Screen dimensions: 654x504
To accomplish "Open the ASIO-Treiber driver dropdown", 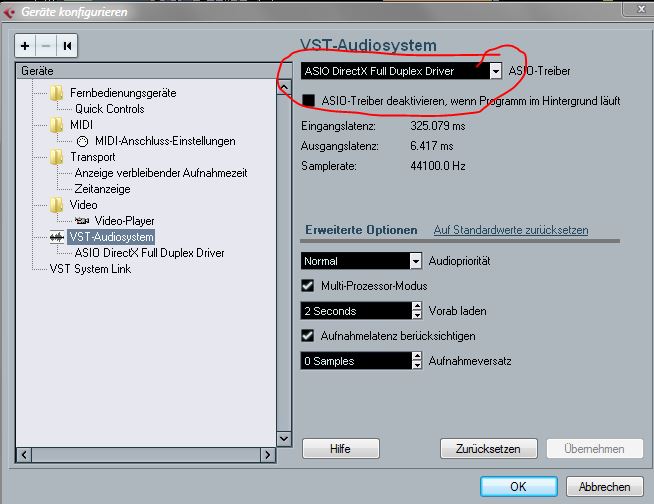I will point(495,71).
